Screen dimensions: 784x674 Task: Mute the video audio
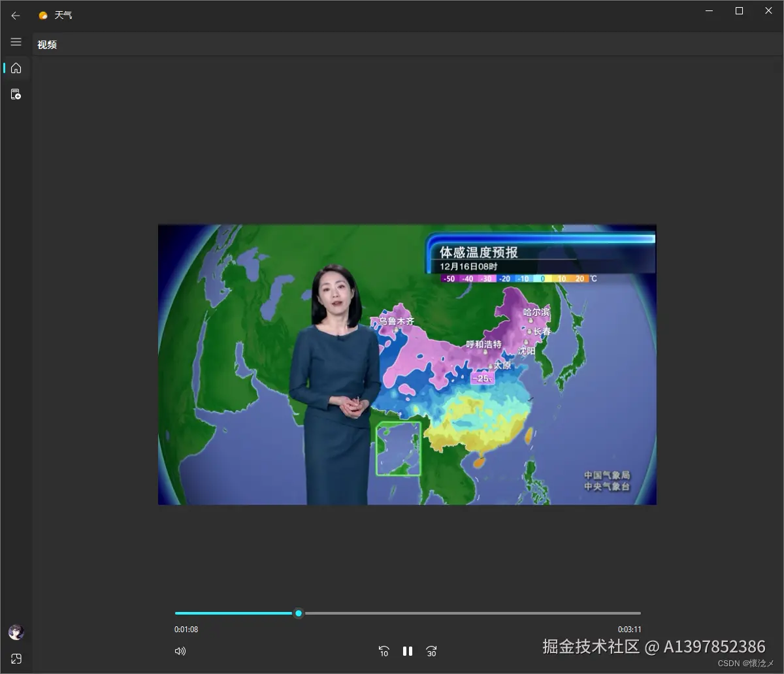[180, 651]
